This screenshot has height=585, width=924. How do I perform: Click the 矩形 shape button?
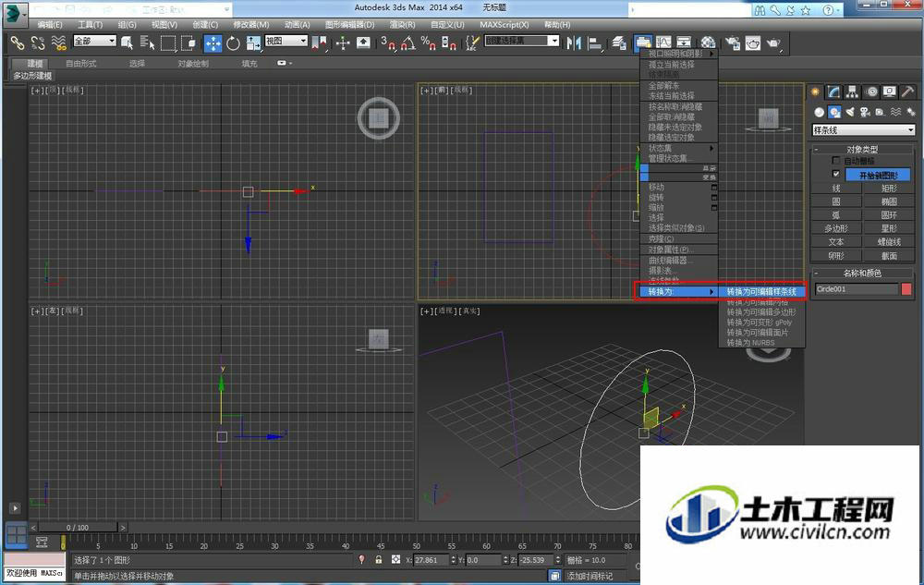889,189
